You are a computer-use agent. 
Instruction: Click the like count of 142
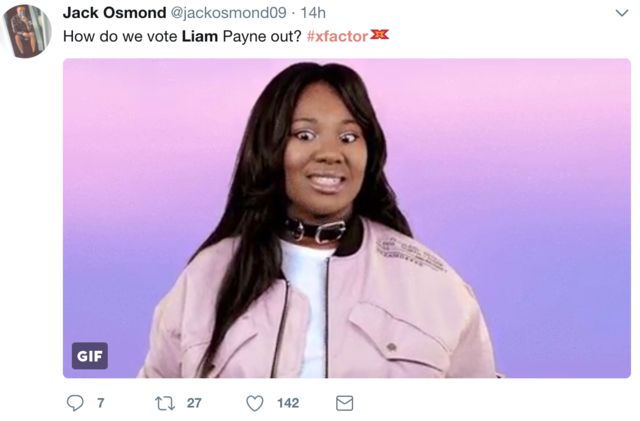(x=288, y=403)
